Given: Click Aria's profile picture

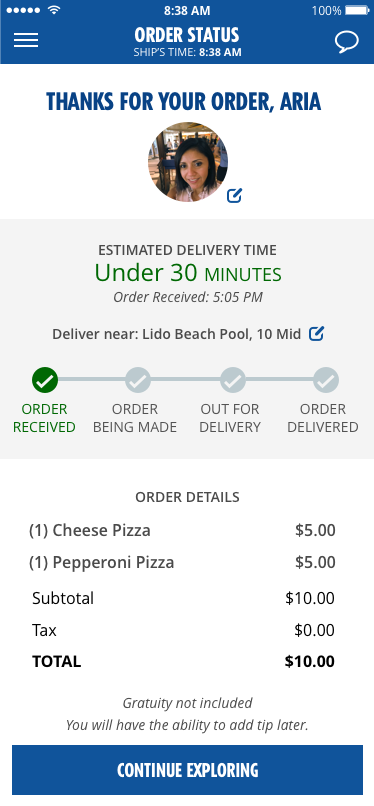Looking at the screenshot, I should tap(188, 162).
